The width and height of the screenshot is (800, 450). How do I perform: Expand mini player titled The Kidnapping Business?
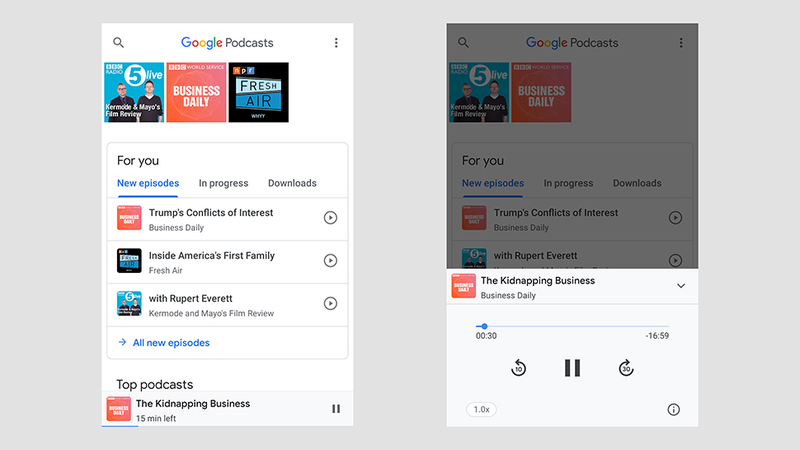(193, 404)
